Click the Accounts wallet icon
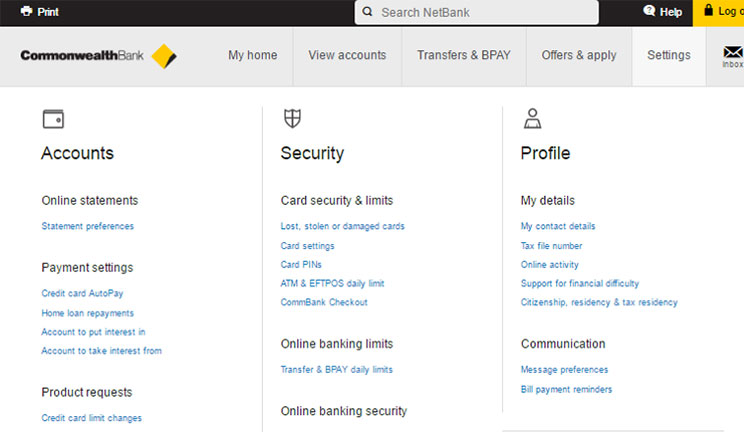Image resolution: width=744 pixels, height=432 pixels. point(53,119)
